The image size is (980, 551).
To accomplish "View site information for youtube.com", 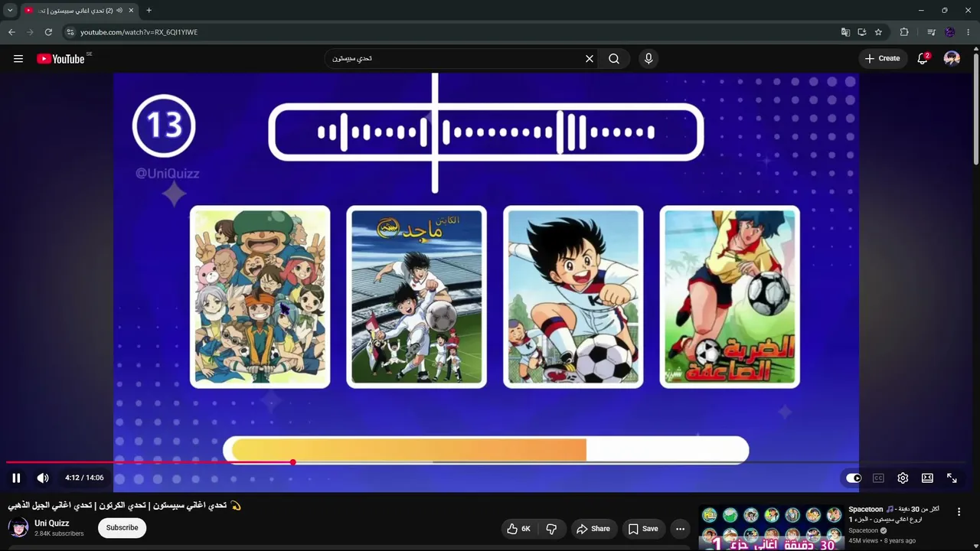I will (70, 32).
